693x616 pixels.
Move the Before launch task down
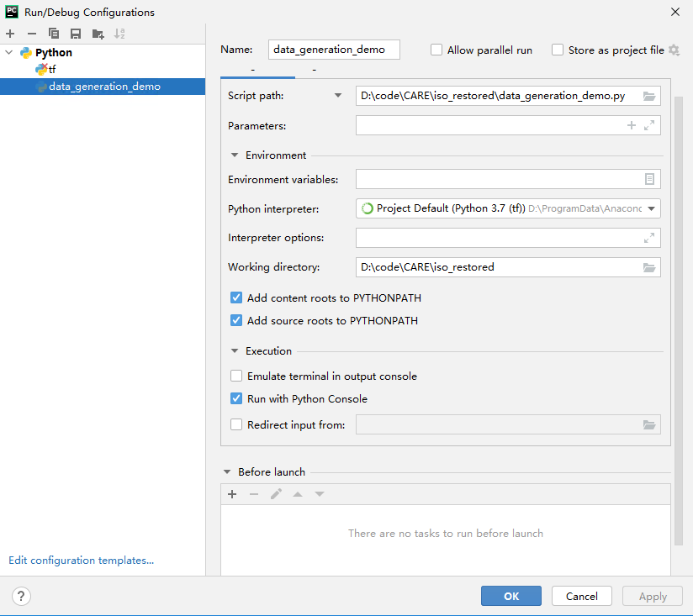[320, 494]
